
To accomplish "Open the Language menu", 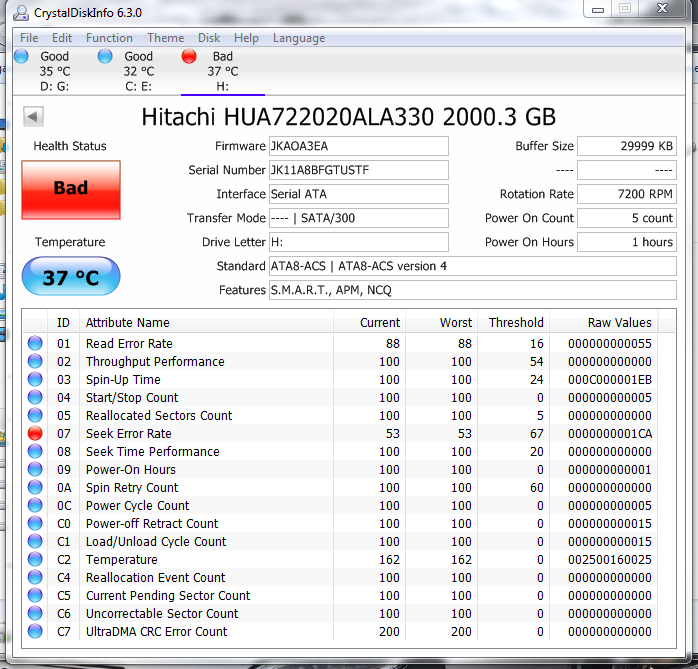I will click(299, 38).
